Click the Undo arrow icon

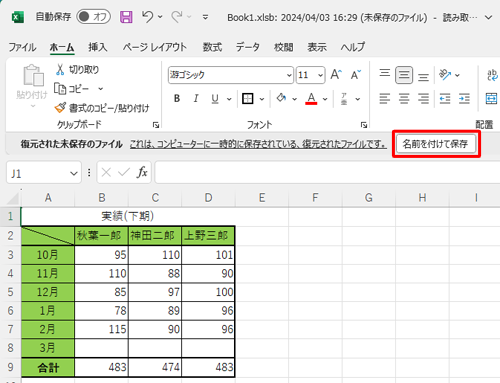pyautogui.click(x=147, y=16)
